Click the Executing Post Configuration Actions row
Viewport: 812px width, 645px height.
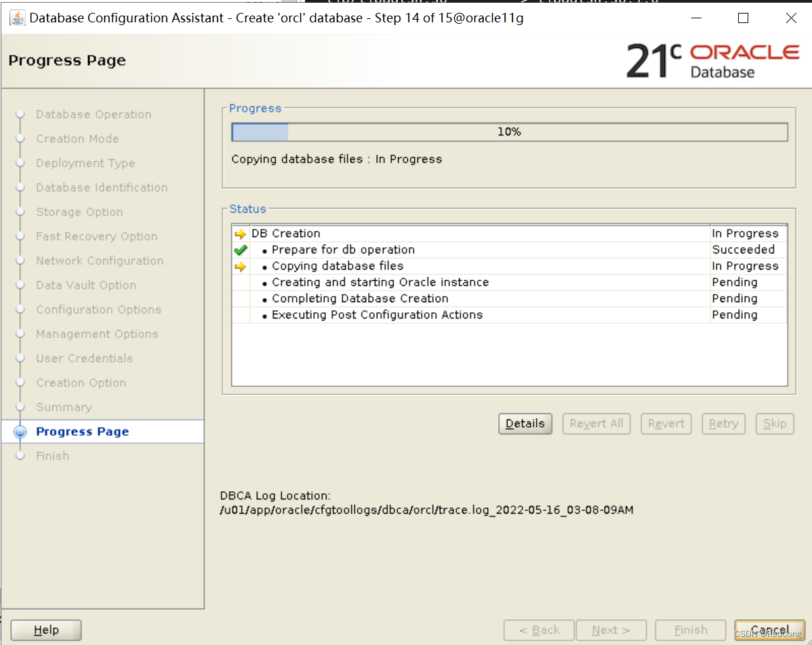pyautogui.click(x=510, y=315)
